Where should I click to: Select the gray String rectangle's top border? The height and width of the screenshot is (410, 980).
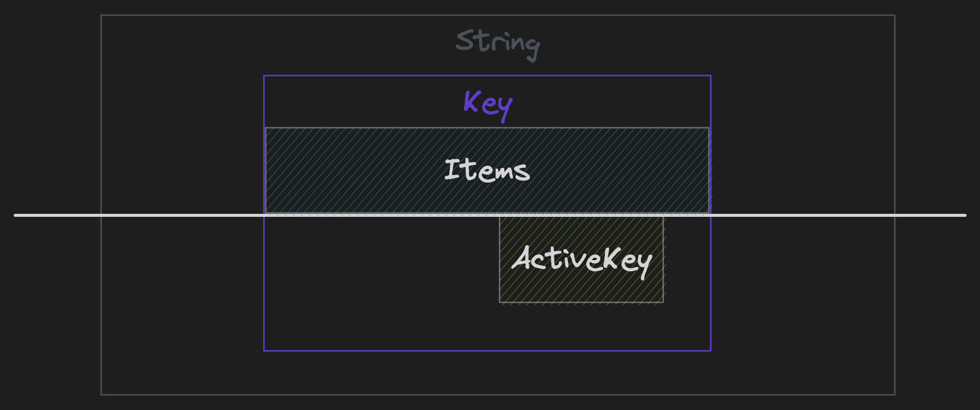pyautogui.click(x=498, y=15)
